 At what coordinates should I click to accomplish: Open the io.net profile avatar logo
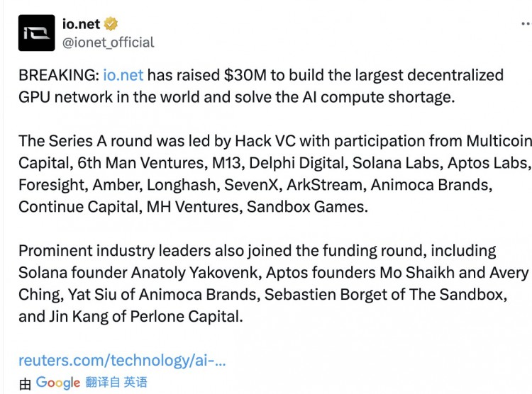[x=37, y=33]
